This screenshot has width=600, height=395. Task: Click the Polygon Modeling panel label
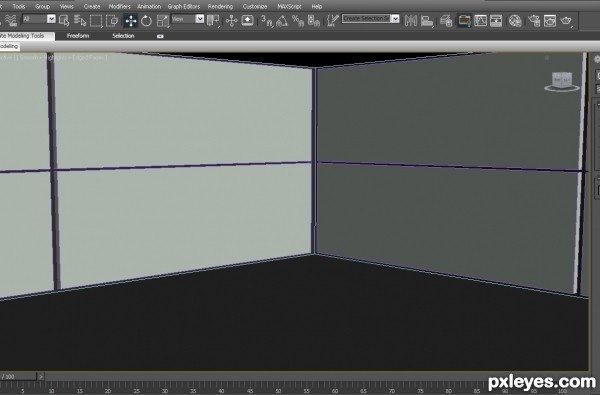[x=10, y=46]
